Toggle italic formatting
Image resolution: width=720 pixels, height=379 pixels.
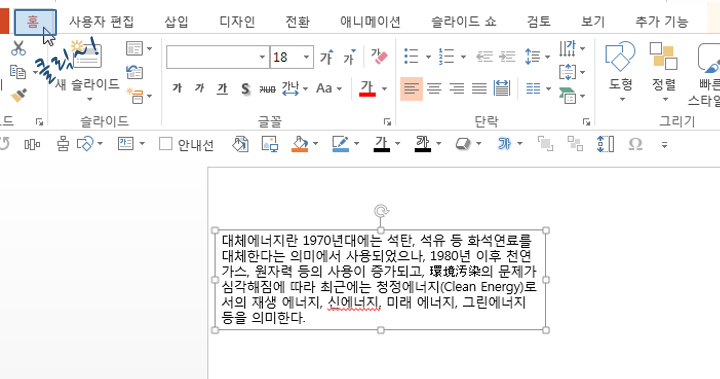[199, 88]
